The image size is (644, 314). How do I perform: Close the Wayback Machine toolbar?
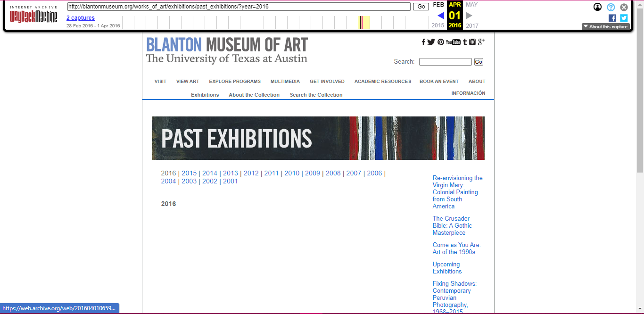(x=624, y=7)
